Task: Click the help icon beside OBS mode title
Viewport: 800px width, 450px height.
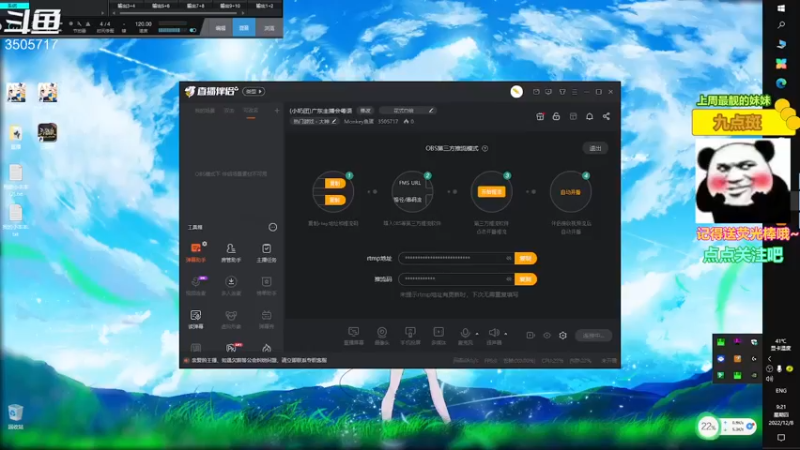Action: coord(485,148)
